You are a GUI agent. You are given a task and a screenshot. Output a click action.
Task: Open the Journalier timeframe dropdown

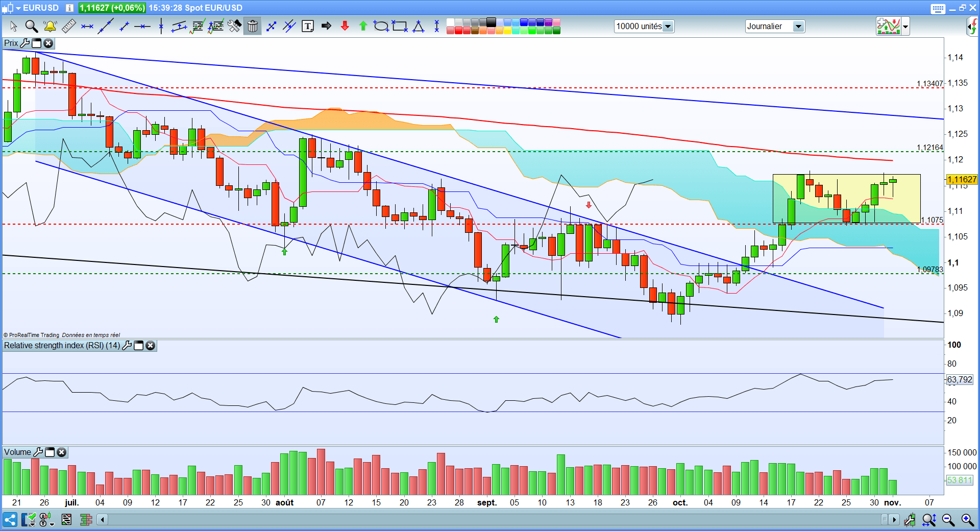click(x=775, y=26)
